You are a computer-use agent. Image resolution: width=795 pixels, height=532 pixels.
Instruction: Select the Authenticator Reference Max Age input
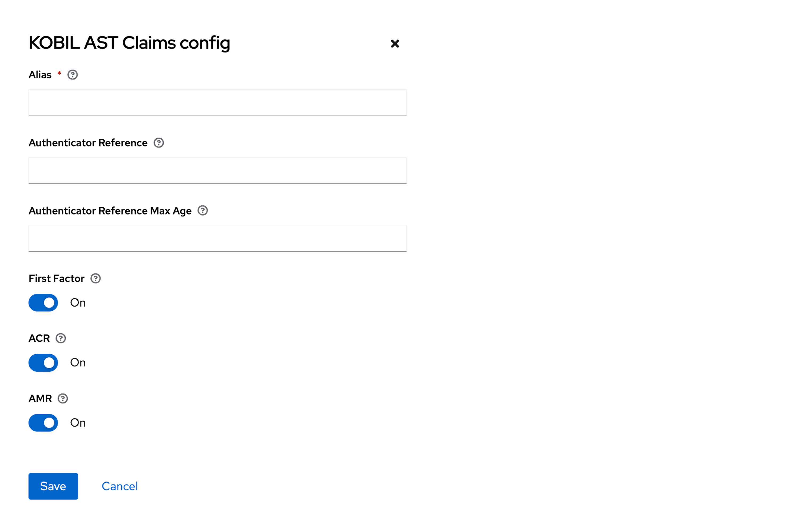217,239
